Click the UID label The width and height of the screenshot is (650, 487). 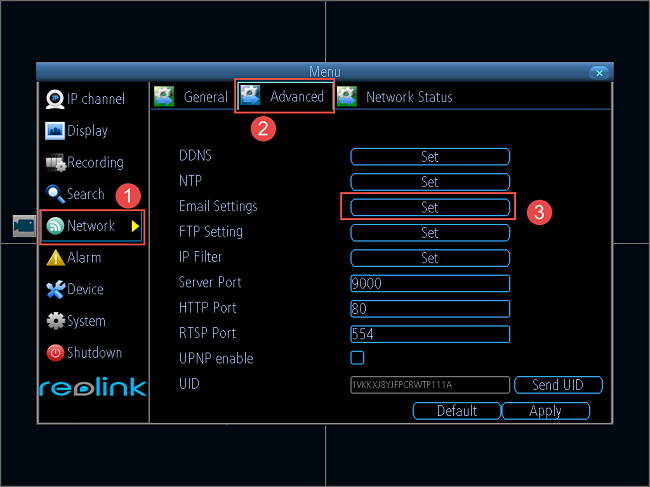click(189, 384)
